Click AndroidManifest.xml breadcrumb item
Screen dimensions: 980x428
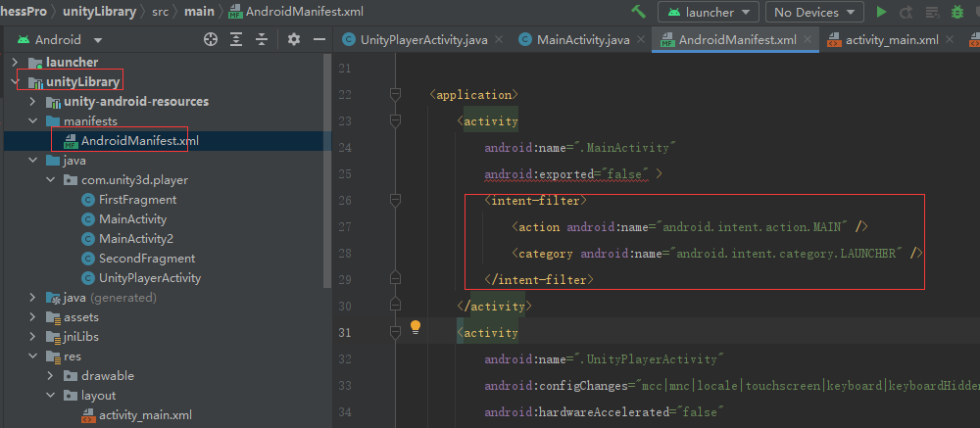click(x=296, y=12)
